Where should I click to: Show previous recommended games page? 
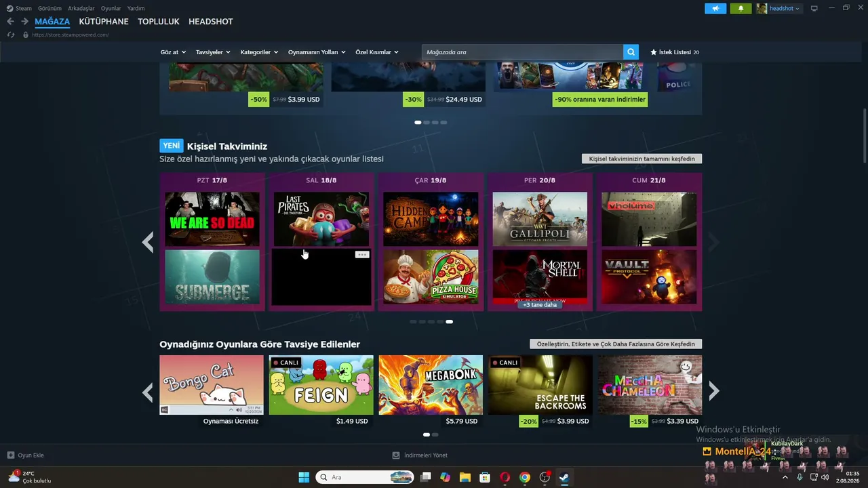coord(147,391)
